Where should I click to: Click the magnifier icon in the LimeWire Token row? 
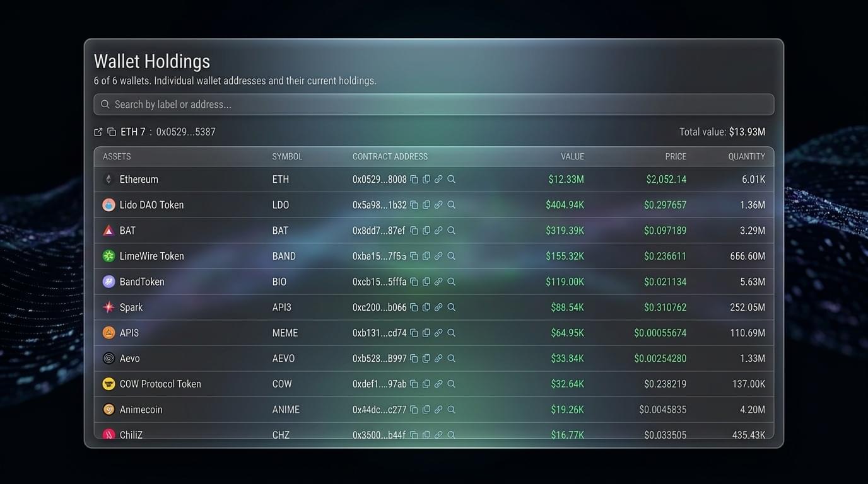click(451, 256)
